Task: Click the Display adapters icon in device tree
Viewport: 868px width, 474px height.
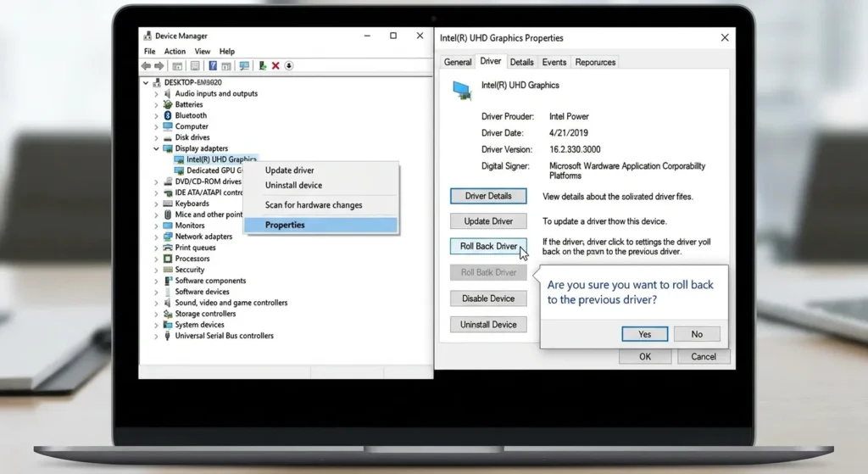Action: [168, 148]
